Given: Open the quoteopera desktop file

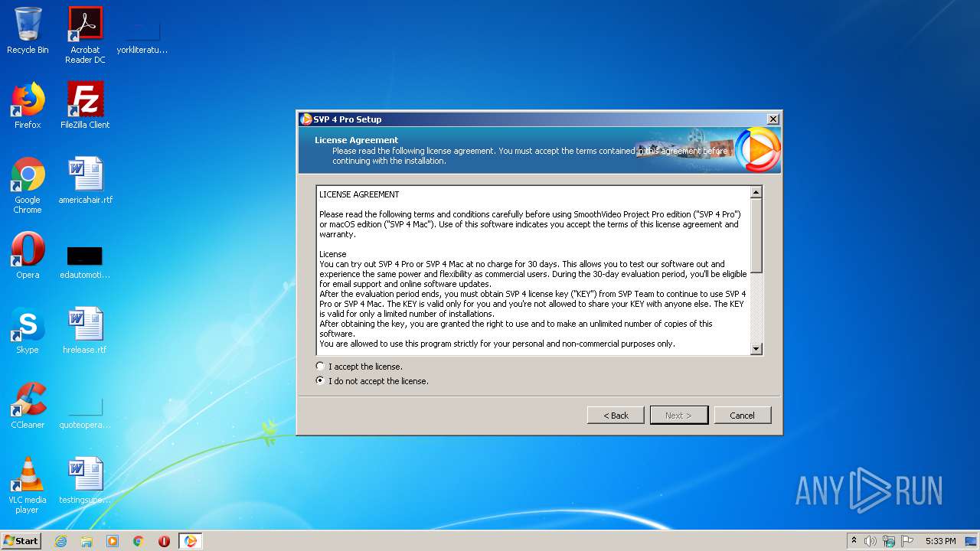Looking at the screenshot, I should coord(85,412).
